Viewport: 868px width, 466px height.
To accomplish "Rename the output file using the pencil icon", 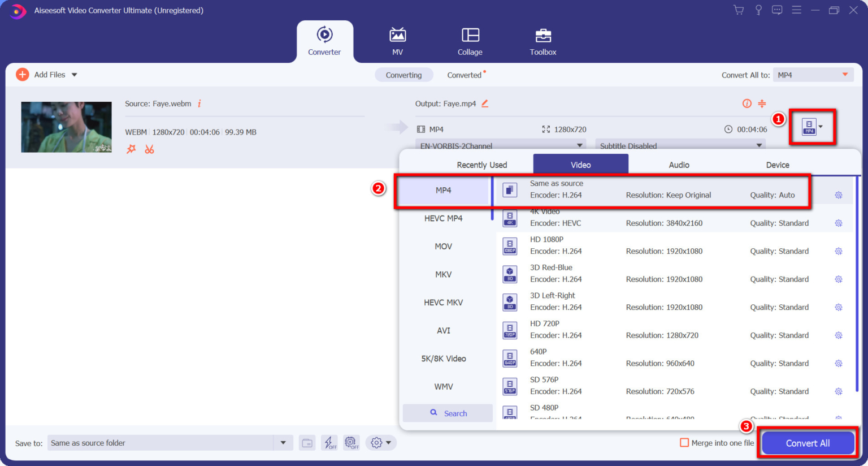I will 484,103.
